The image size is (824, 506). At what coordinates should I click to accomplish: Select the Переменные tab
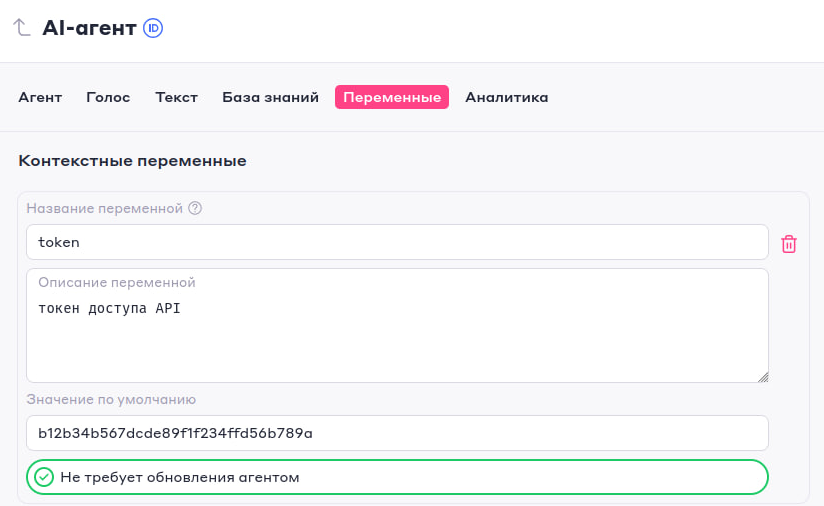[392, 97]
